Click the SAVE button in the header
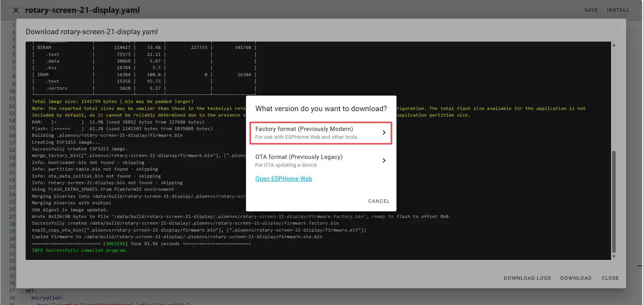The image size is (644, 305). 591,10
